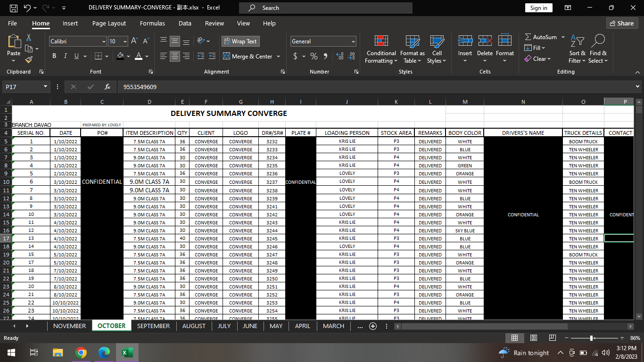
Task: Open Microsoft Edge from the taskbar
Action: 104,353
